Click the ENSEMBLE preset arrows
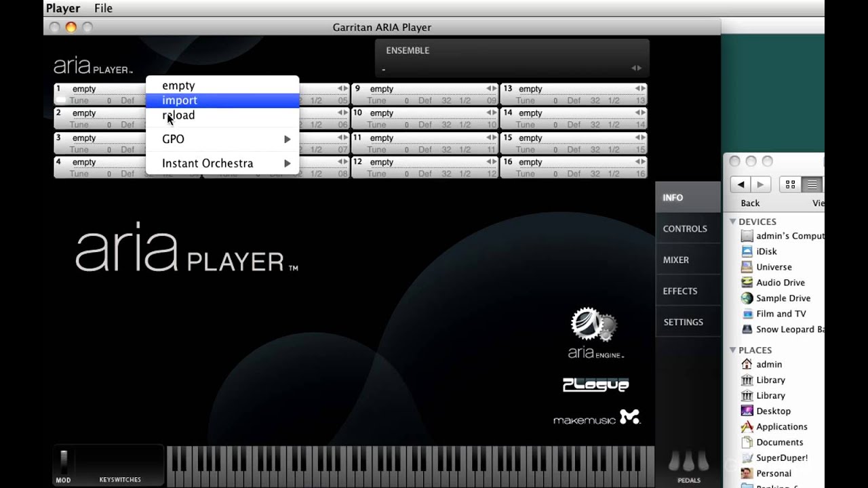The height and width of the screenshot is (488, 868). tap(636, 68)
